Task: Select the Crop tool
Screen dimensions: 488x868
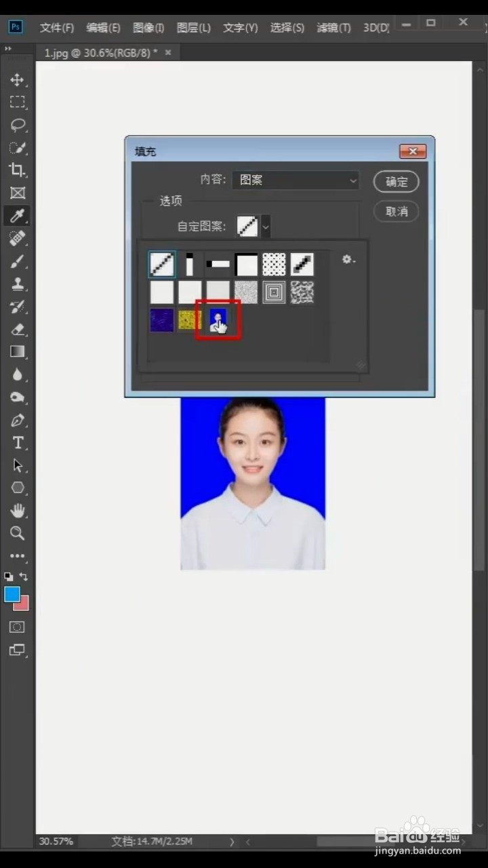Action: tap(17, 170)
